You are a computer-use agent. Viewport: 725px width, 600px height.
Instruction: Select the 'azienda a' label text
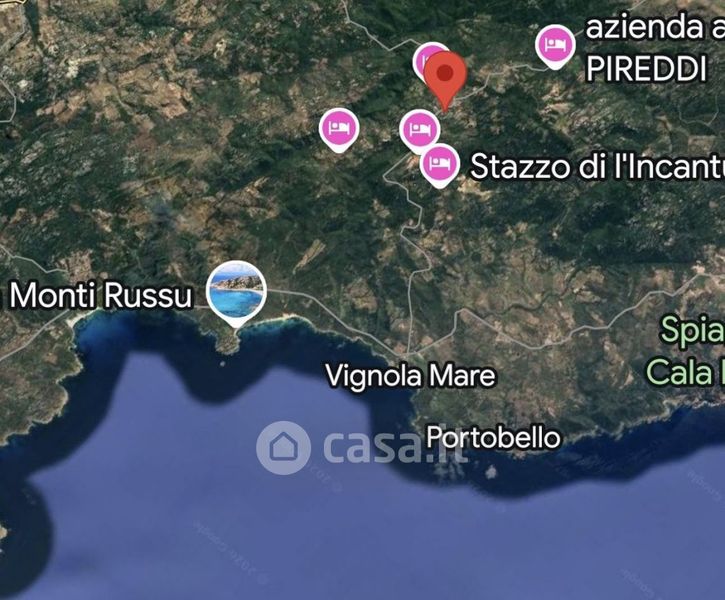point(655,27)
